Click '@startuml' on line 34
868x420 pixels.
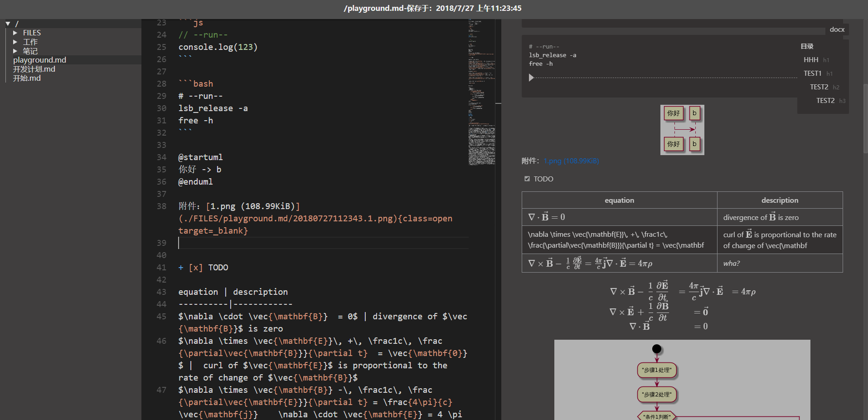[x=200, y=157]
